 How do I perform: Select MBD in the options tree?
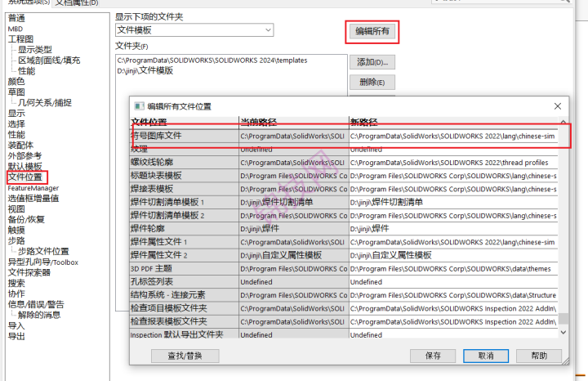click(x=16, y=29)
